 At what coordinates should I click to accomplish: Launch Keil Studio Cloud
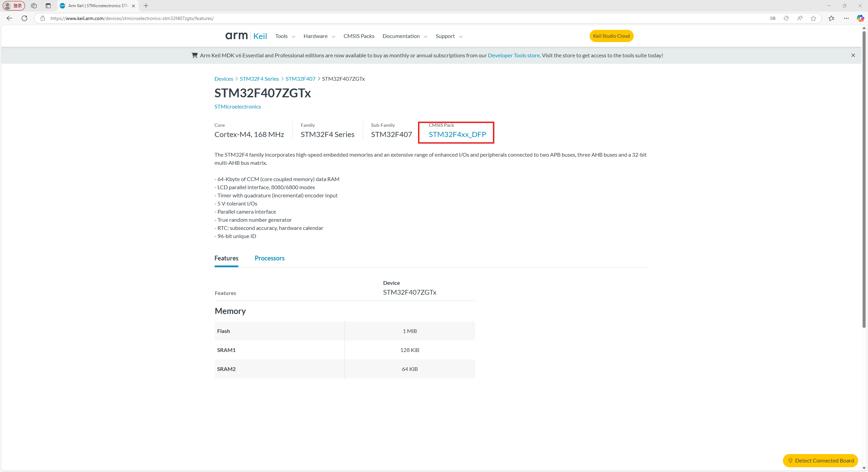[611, 36]
